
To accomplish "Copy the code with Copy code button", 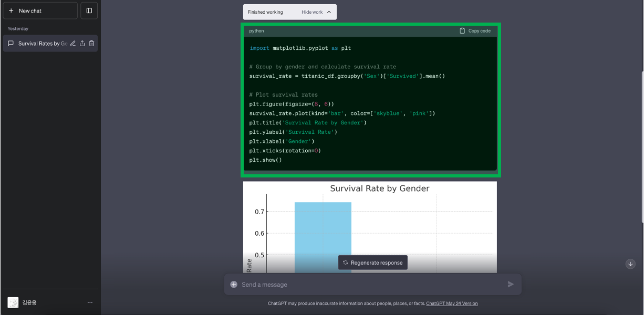I will tap(474, 30).
